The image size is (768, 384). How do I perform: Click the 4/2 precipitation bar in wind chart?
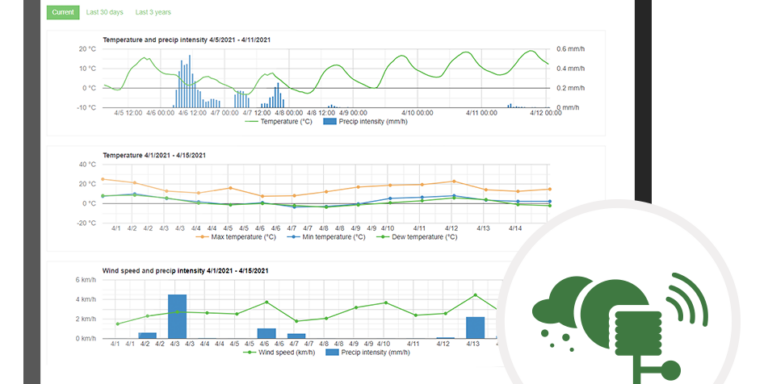coord(147,336)
